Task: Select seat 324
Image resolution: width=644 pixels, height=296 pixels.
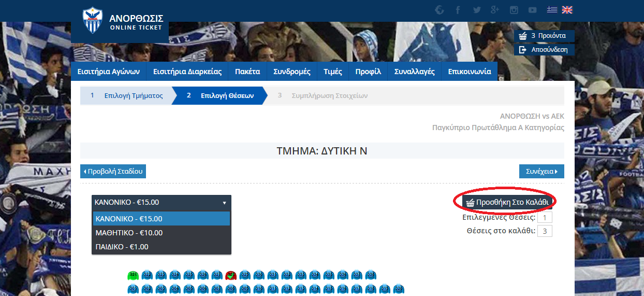Action: pyautogui.click(x=175, y=275)
